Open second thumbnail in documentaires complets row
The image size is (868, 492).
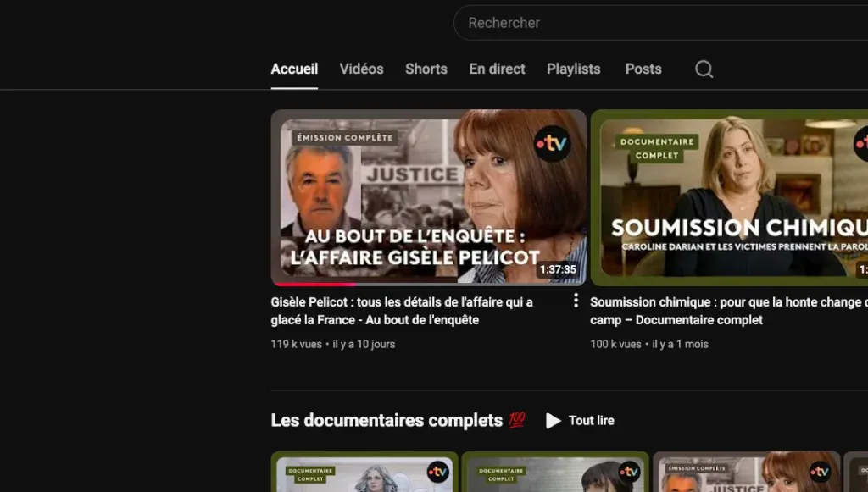point(555,472)
